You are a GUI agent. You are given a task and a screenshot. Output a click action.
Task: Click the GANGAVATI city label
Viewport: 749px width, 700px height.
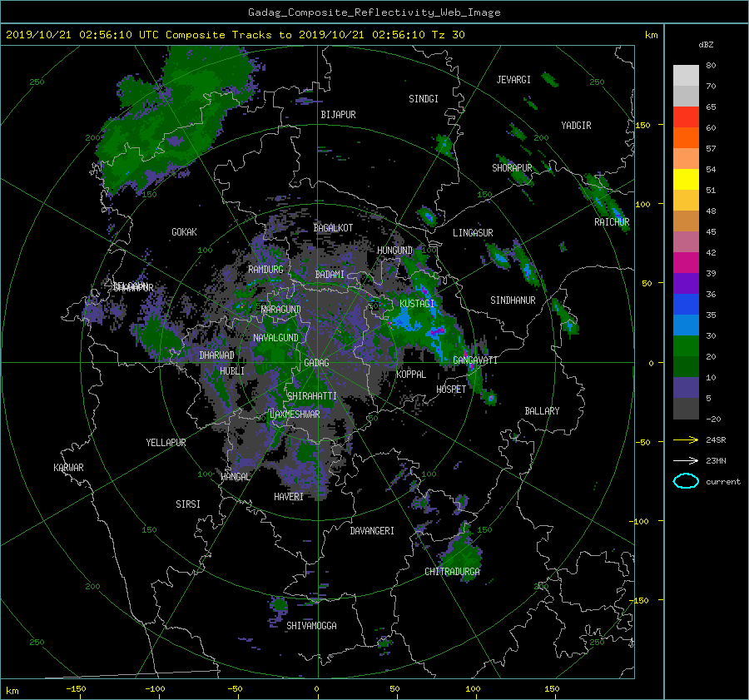pos(475,360)
